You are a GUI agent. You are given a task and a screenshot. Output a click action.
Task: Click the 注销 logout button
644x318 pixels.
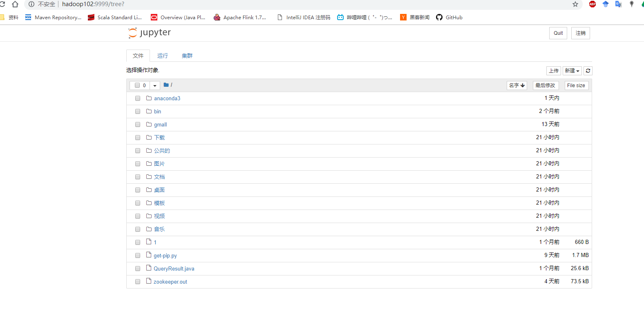[x=581, y=33]
